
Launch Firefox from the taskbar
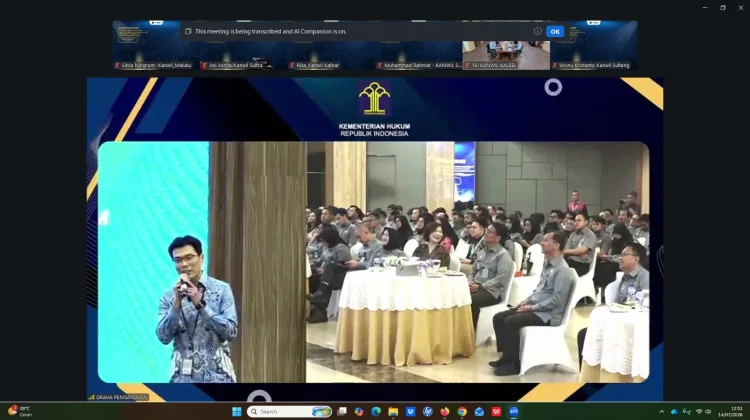445,411
